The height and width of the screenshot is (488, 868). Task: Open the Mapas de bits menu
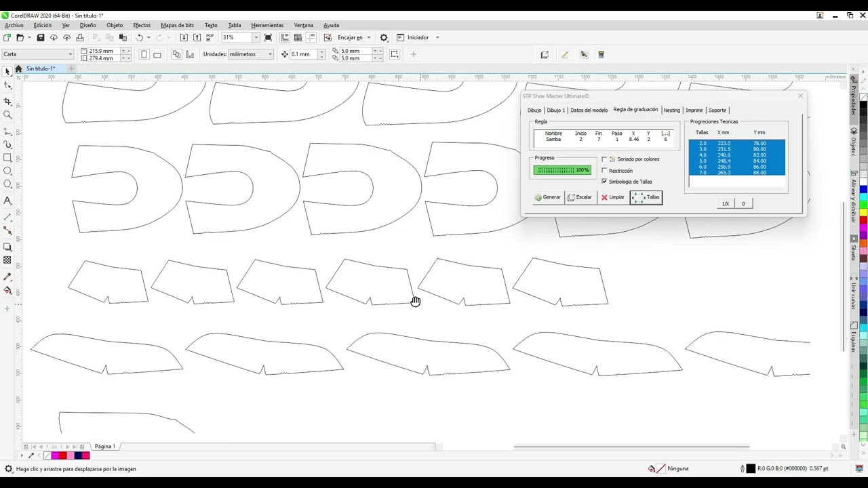177,25
